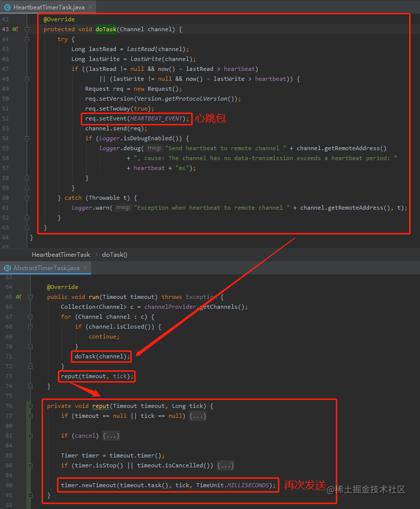The image size is (420, 509).
Task: Click fold end marker at line 58
Action: coord(27,178)
